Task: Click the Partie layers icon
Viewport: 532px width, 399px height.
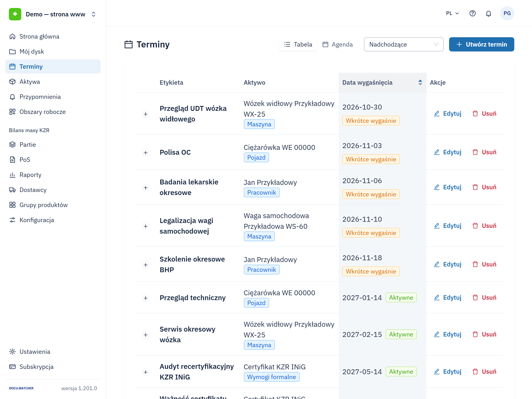Action: pos(12,145)
